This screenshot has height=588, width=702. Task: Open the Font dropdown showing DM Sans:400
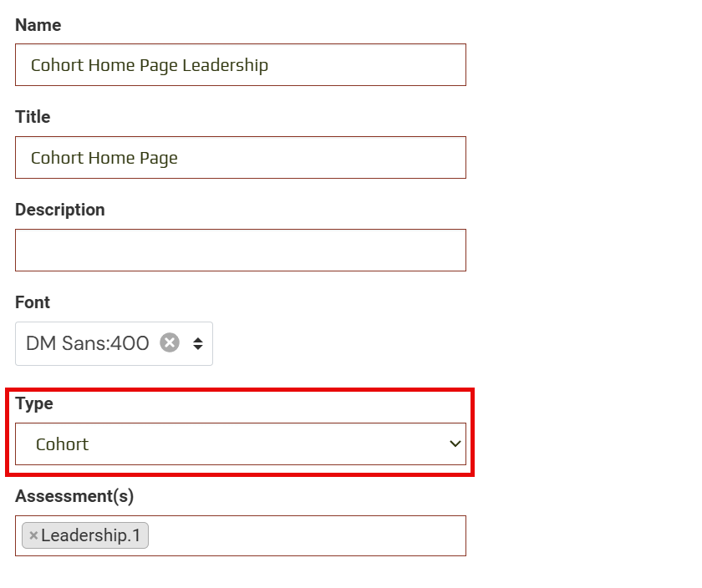tap(88, 343)
